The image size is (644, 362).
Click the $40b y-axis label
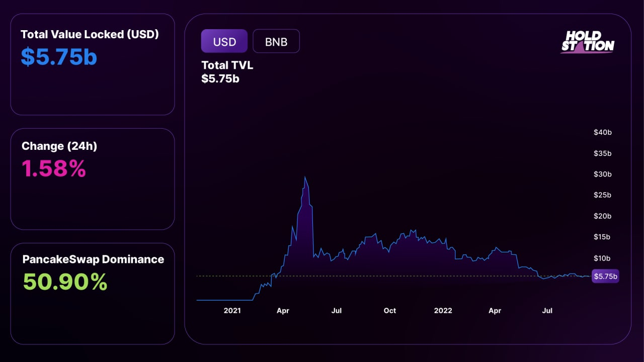click(x=602, y=133)
